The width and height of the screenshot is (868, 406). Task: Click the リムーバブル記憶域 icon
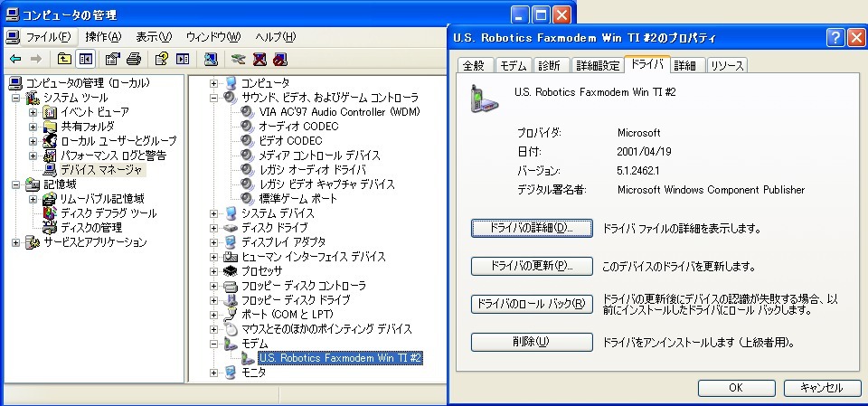[x=50, y=198]
